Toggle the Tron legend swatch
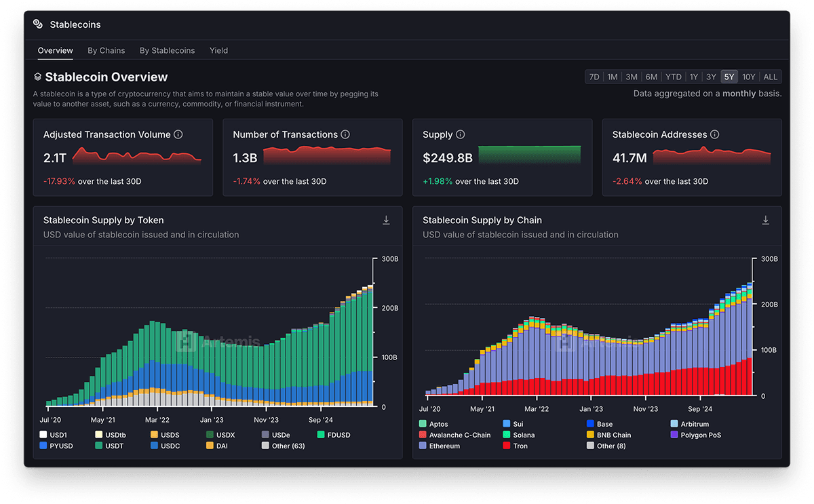 coord(507,446)
